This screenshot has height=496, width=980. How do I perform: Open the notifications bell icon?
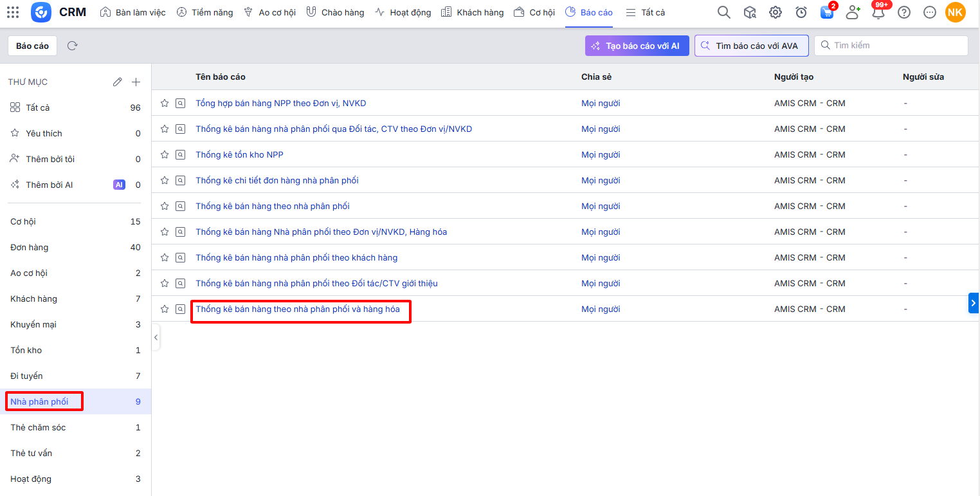click(878, 12)
